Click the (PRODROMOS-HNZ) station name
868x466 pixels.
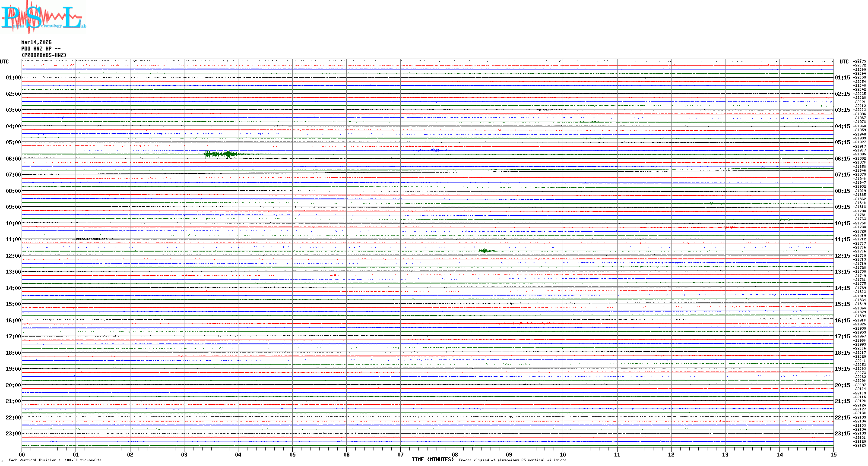coord(44,55)
